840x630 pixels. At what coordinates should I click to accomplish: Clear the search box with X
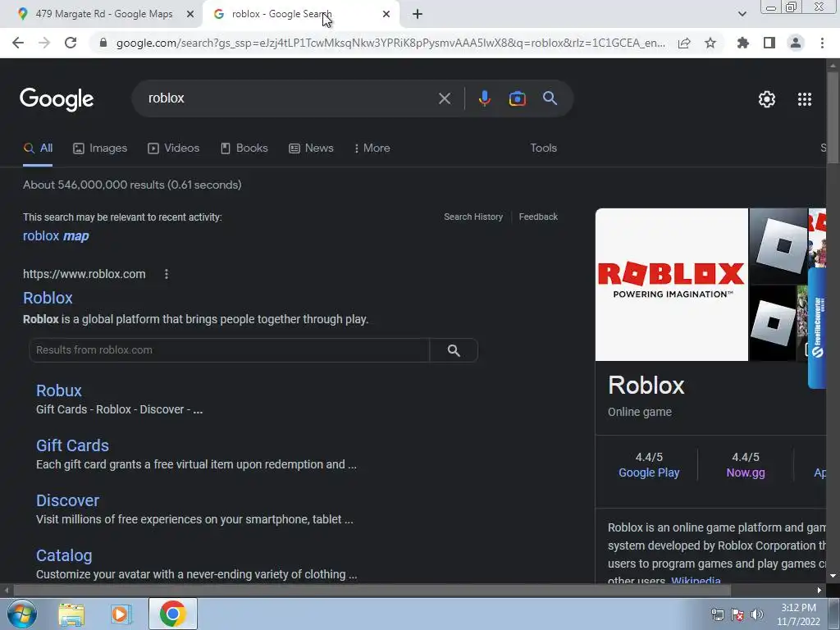pos(445,98)
